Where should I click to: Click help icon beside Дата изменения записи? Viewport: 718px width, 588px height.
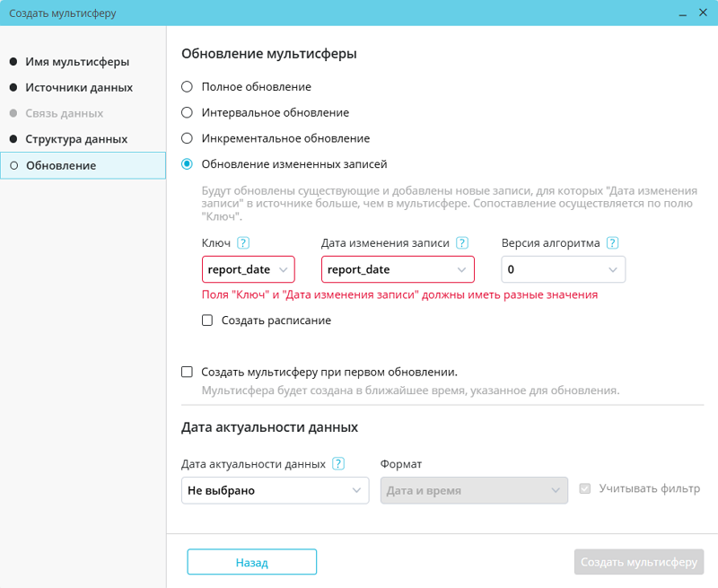(x=462, y=243)
